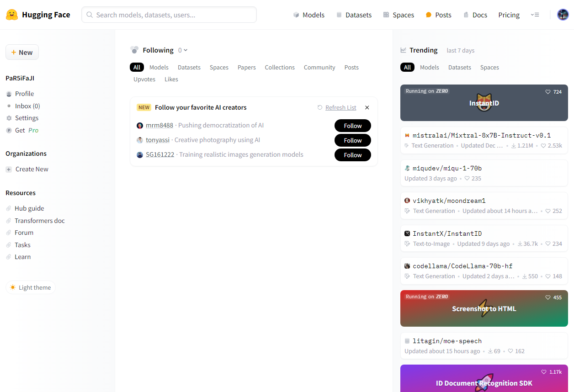The height and width of the screenshot is (392, 574).
Task: Open miqudev/miqu-1-70b model
Action: pyautogui.click(x=484, y=173)
